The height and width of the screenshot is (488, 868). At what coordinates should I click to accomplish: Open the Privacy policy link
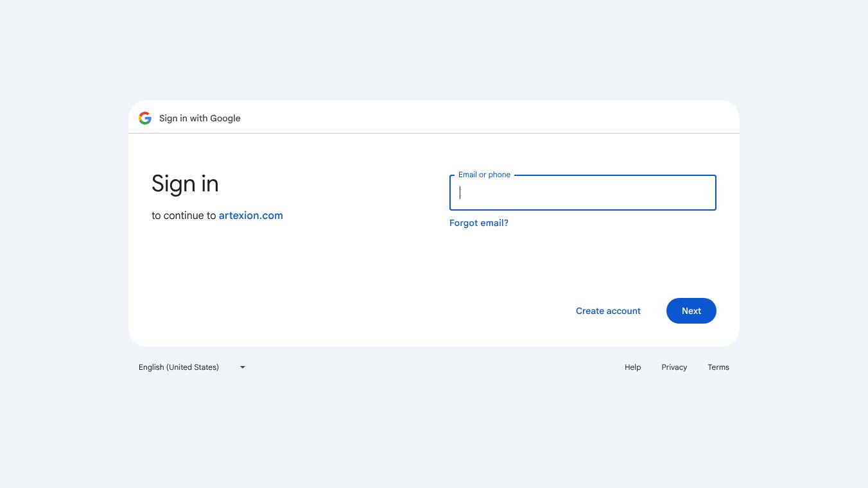674,367
